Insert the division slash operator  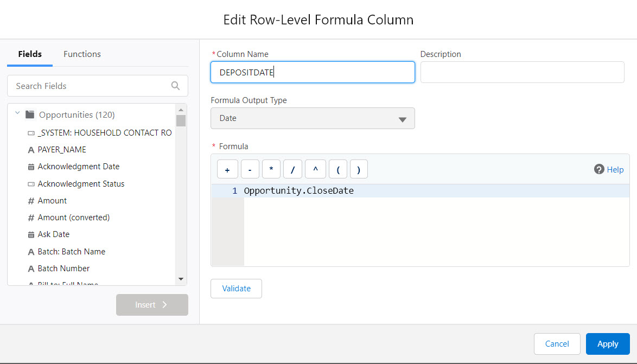click(x=293, y=169)
